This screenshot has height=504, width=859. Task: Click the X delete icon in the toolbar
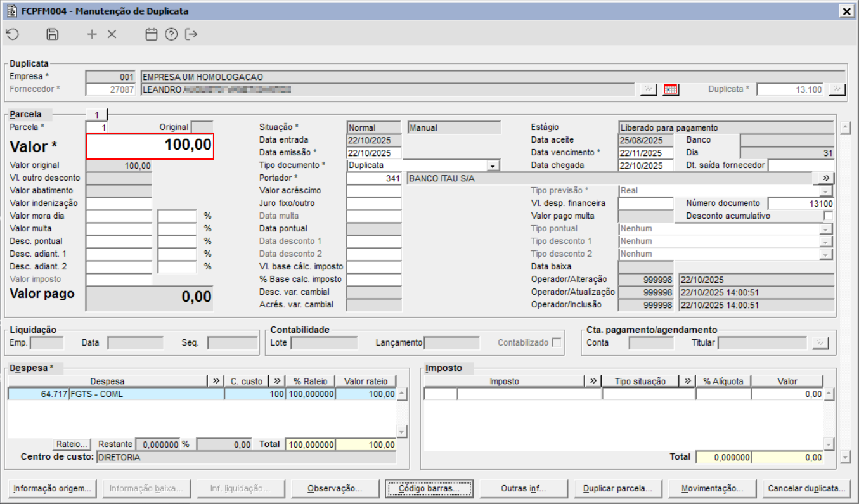pos(112,34)
